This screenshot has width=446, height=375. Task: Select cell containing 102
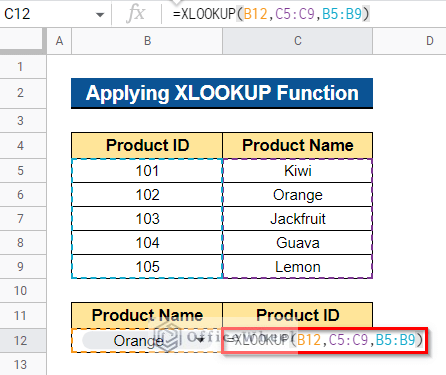tap(147, 195)
